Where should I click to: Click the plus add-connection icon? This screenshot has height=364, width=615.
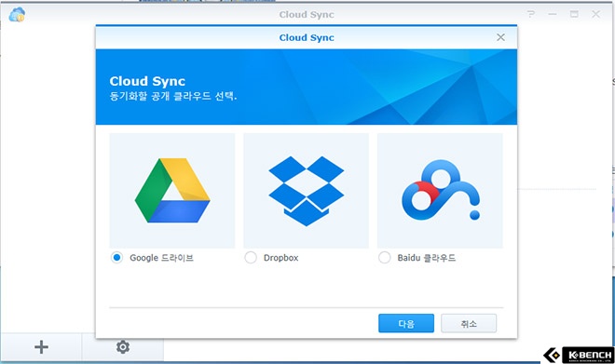tap(41, 347)
